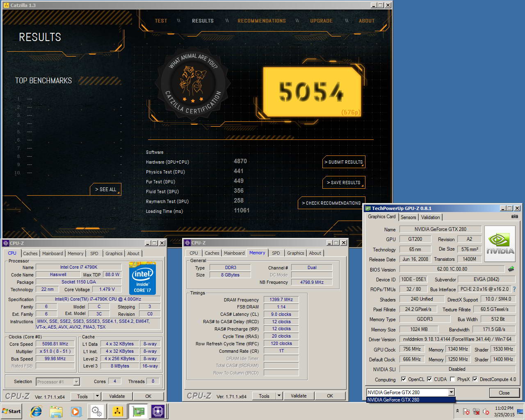525x420 pixels.
Task: Open Internet Explorer from the taskbar
Action: [x=36, y=411]
